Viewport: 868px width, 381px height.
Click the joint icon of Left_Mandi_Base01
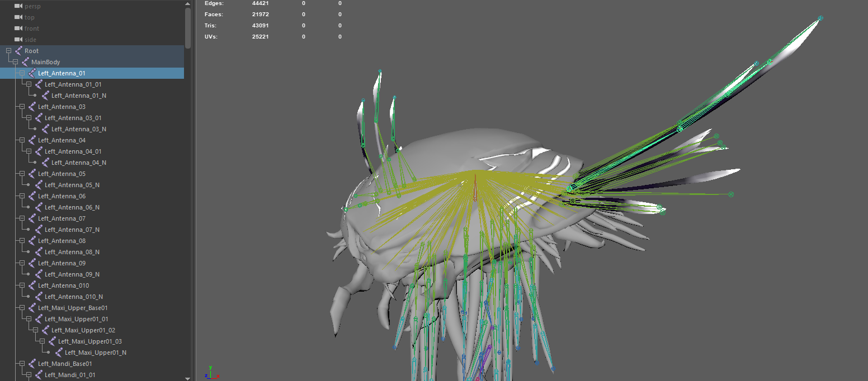point(32,364)
